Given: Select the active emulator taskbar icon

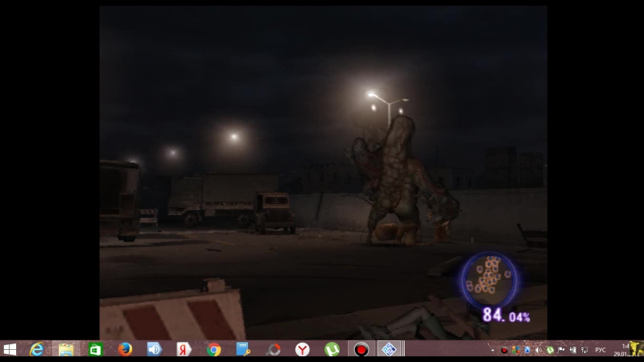Looking at the screenshot, I should (390, 350).
